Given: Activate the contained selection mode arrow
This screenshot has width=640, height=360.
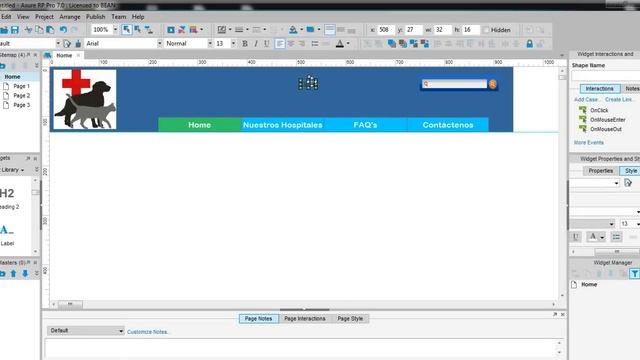Looking at the screenshot, I should point(138,30).
